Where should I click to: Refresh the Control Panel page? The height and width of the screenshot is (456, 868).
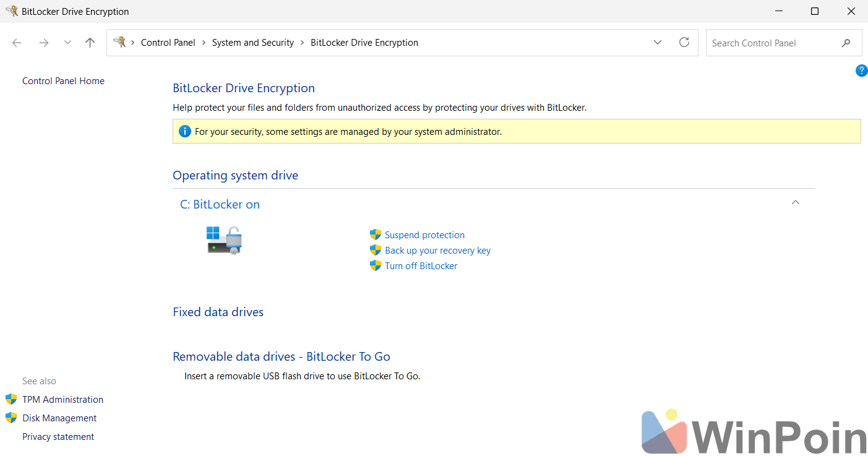(x=684, y=42)
